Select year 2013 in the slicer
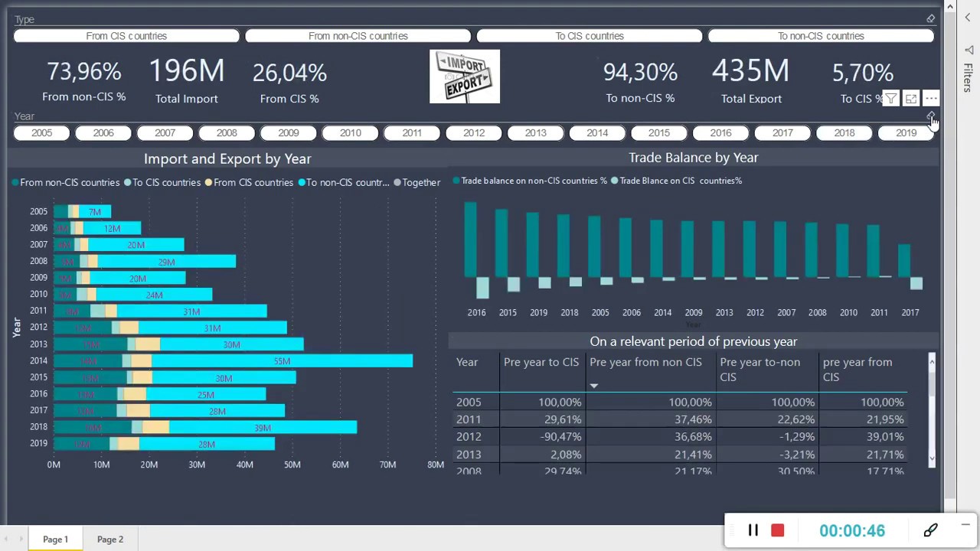The height and width of the screenshot is (551, 980). coord(536,132)
